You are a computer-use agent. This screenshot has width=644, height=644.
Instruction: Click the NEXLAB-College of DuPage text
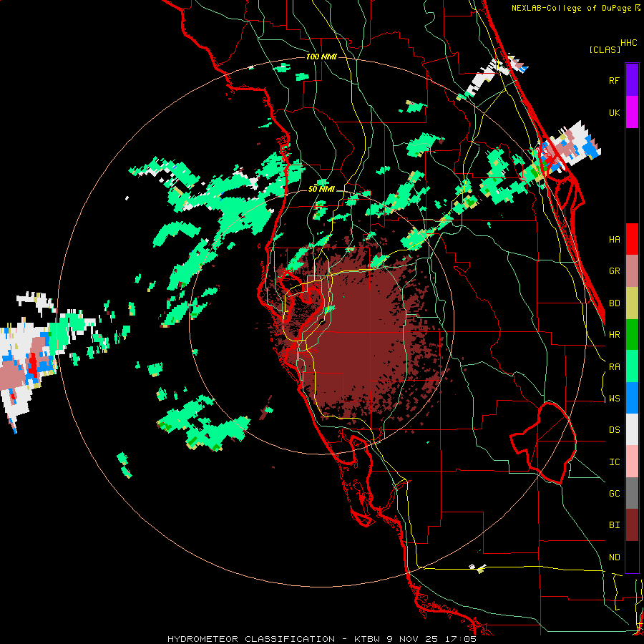tap(571, 8)
